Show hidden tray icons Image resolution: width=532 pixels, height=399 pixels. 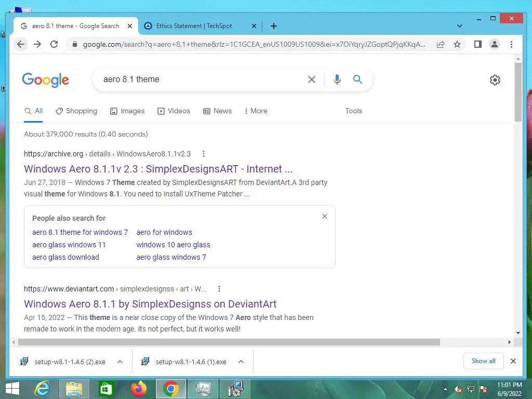[x=445, y=390]
